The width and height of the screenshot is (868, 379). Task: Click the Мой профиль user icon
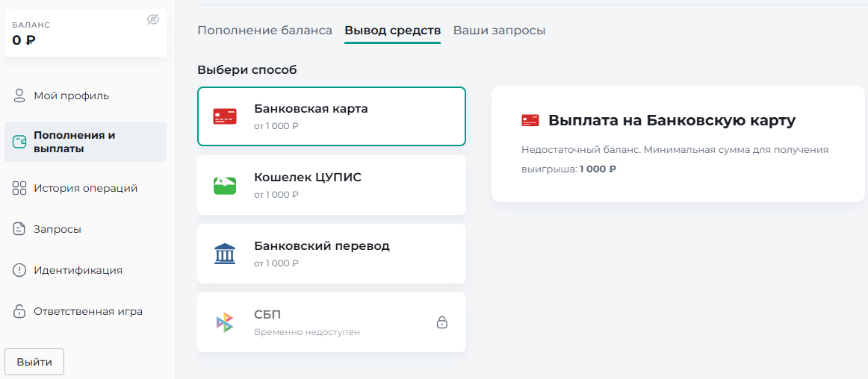point(19,95)
